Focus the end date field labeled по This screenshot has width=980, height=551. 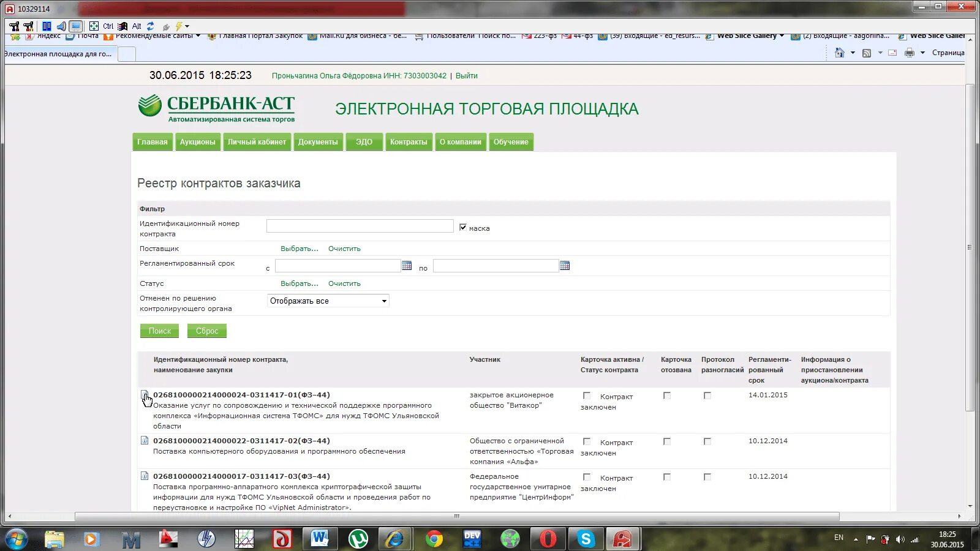coord(496,266)
